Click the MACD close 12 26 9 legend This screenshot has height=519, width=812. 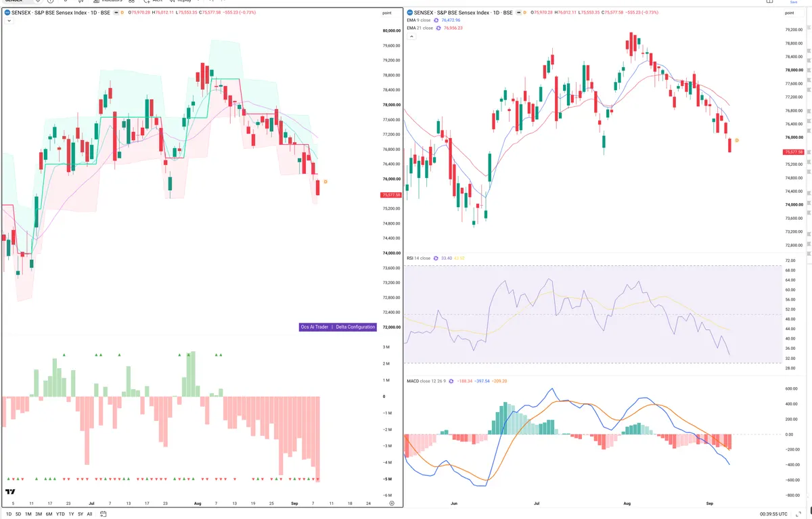click(x=426, y=381)
